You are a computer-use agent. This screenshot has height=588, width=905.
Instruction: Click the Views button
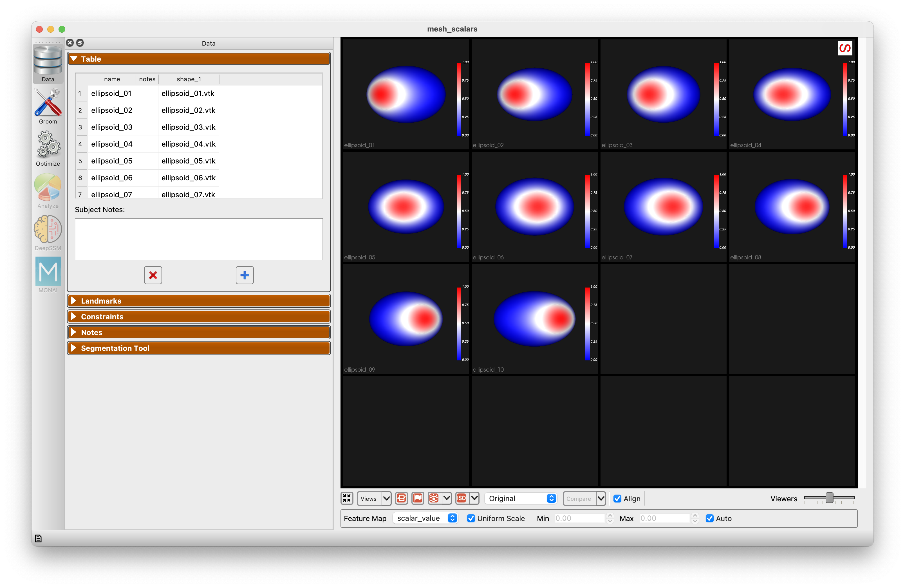[x=369, y=499]
